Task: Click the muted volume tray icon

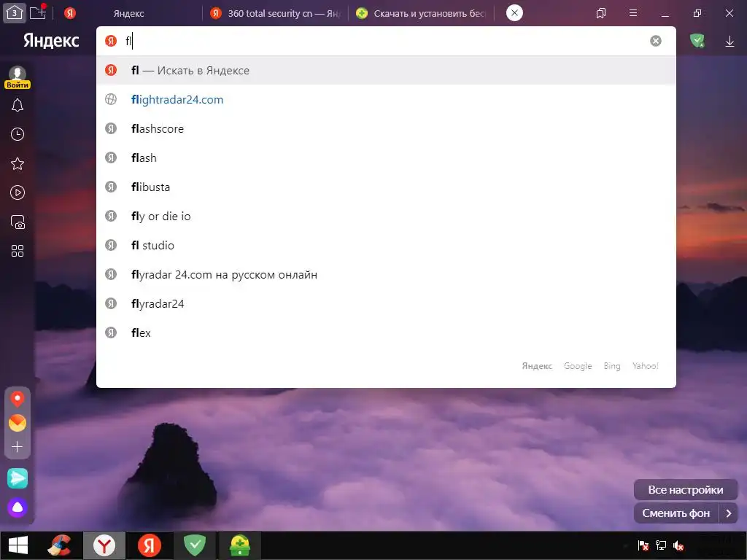Action: point(678,545)
